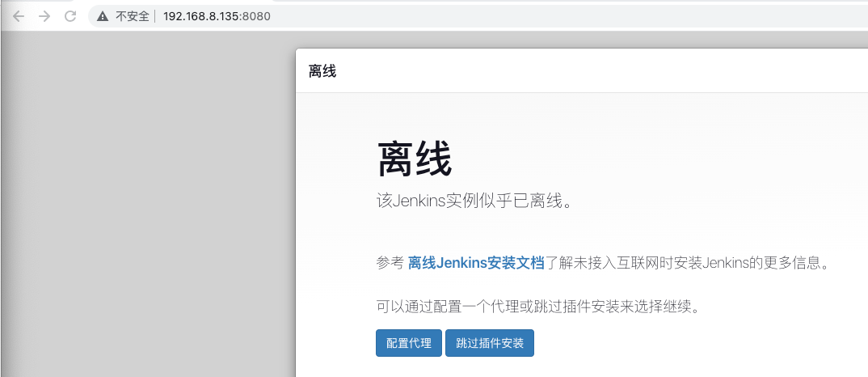This screenshot has width=868, height=377.
Task: Open the 离线Jenkins安装文档 link
Action: (x=476, y=263)
